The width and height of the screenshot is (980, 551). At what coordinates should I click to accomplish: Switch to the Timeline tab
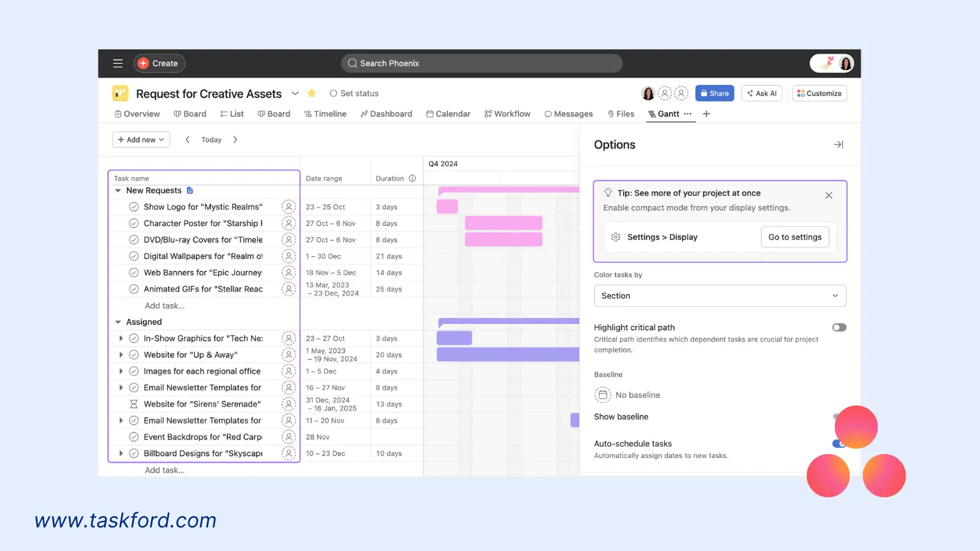pyautogui.click(x=325, y=114)
